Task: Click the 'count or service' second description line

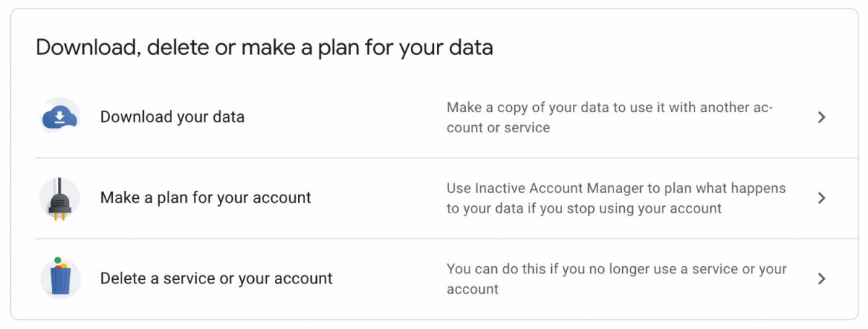Action: [498, 128]
